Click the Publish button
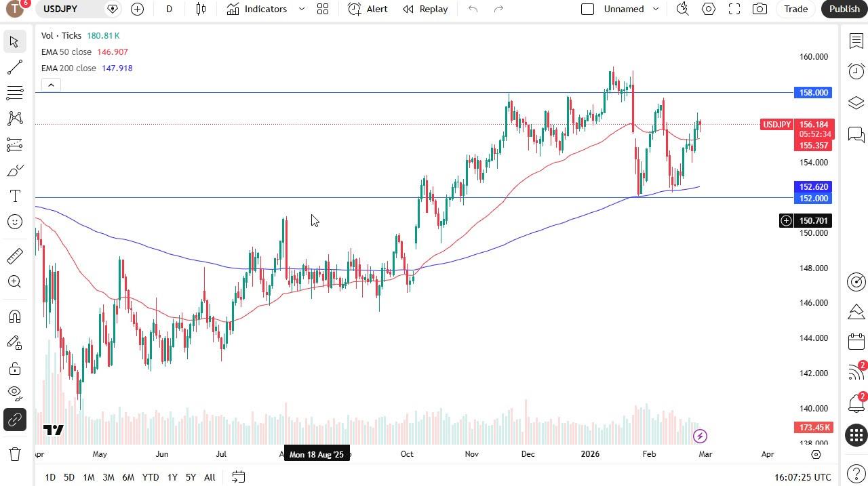 (844, 9)
